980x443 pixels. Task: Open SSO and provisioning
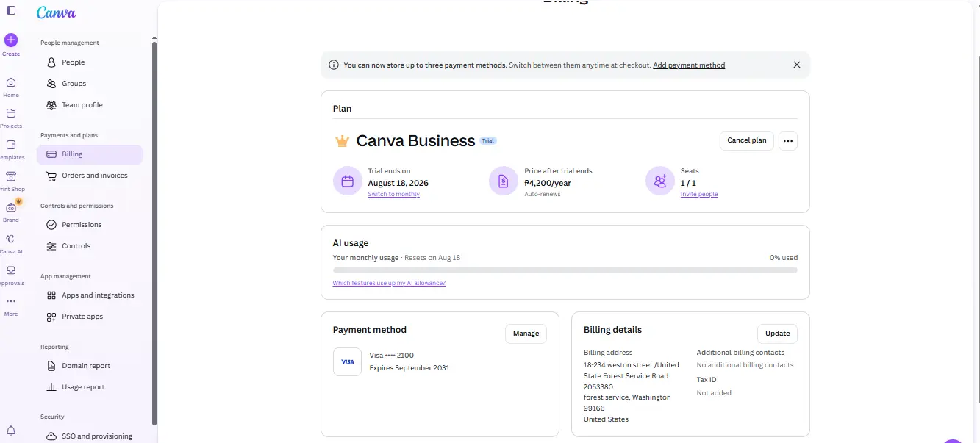point(90,436)
